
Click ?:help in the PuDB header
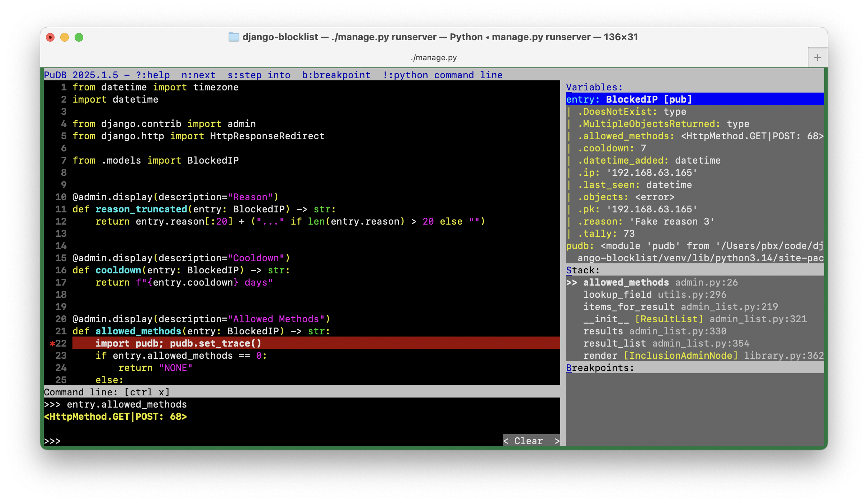(152, 75)
